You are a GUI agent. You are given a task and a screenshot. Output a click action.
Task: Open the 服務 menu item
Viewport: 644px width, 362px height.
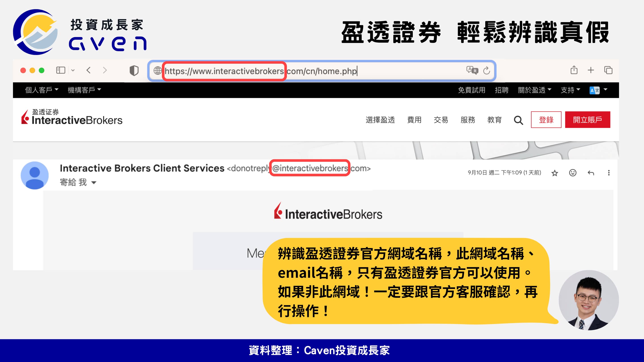tap(468, 120)
